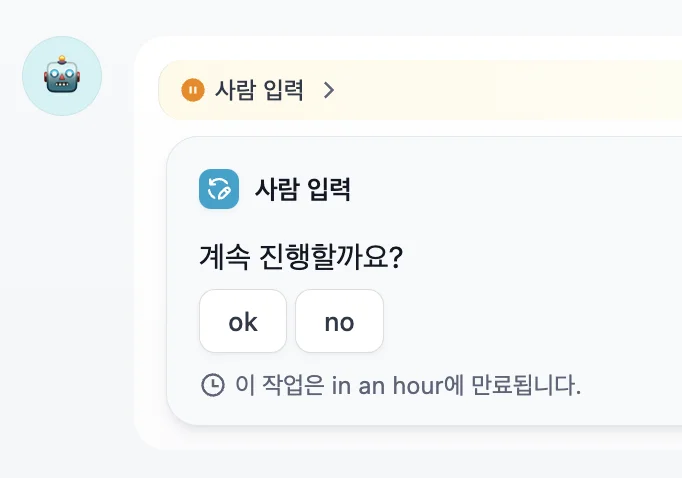Image resolution: width=682 pixels, height=478 pixels.
Task: Click the orange pause status icon
Action: pos(192,91)
